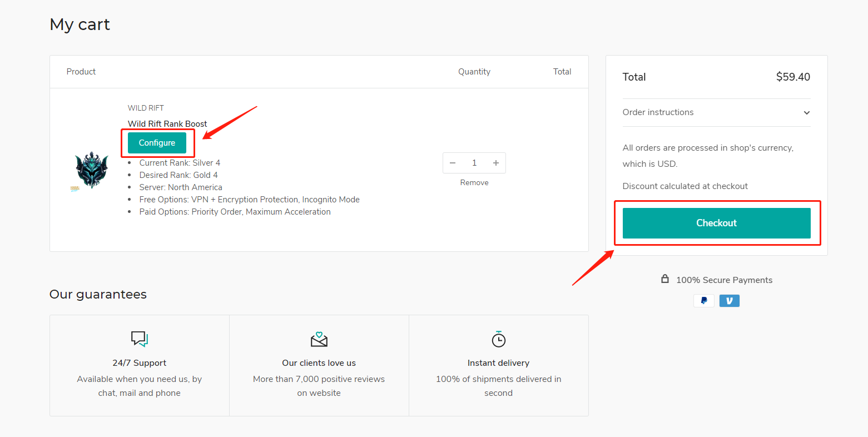This screenshot has width=868, height=437.
Task: Expand the Order instructions chevron
Action: (806, 113)
